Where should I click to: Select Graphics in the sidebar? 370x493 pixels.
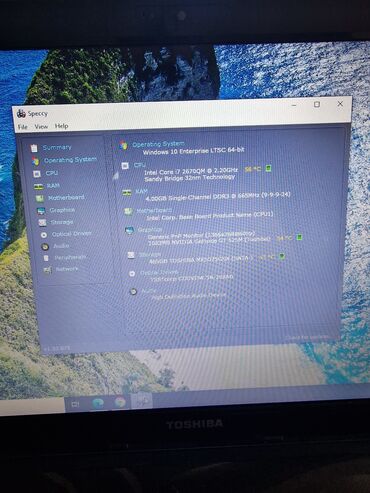coord(62,210)
